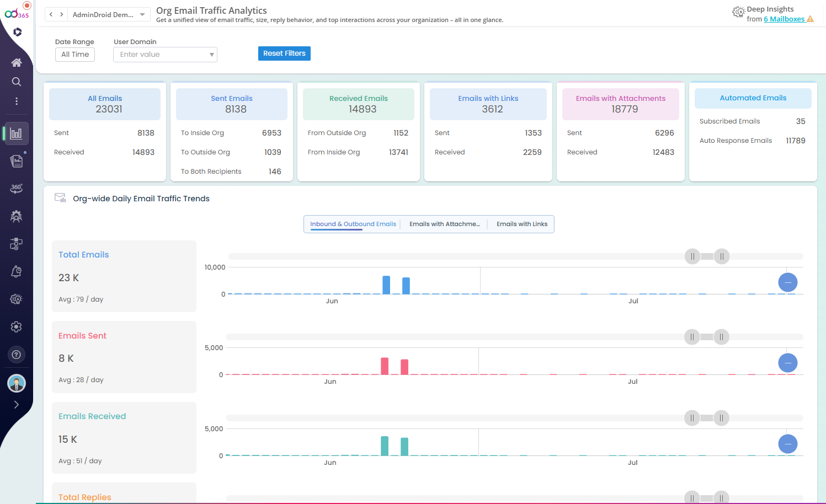Open the All Time date range picker
The image size is (826, 504).
(x=75, y=55)
